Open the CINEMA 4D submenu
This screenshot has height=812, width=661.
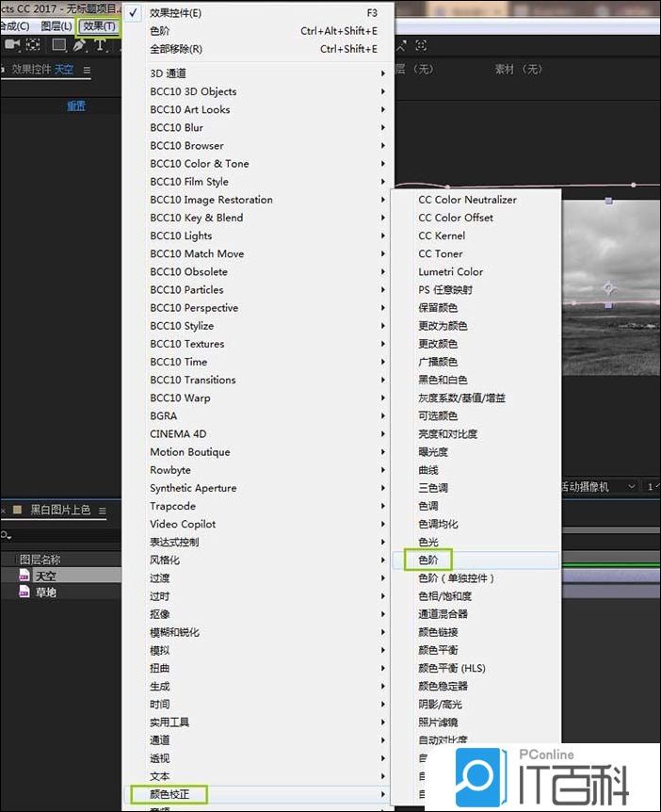257,434
